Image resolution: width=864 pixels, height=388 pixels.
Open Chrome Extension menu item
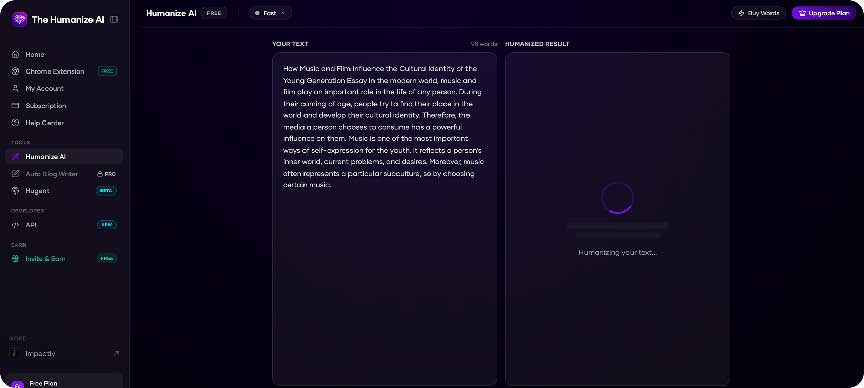pos(64,72)
